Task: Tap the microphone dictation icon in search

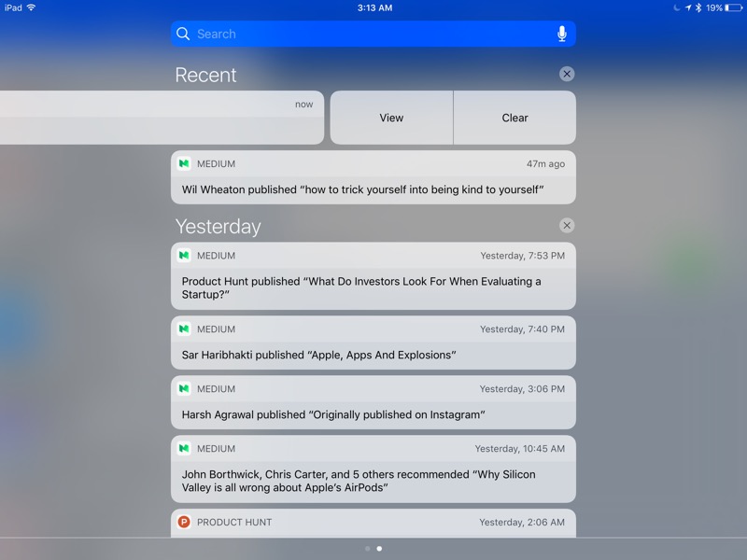Action: [561, 35]
